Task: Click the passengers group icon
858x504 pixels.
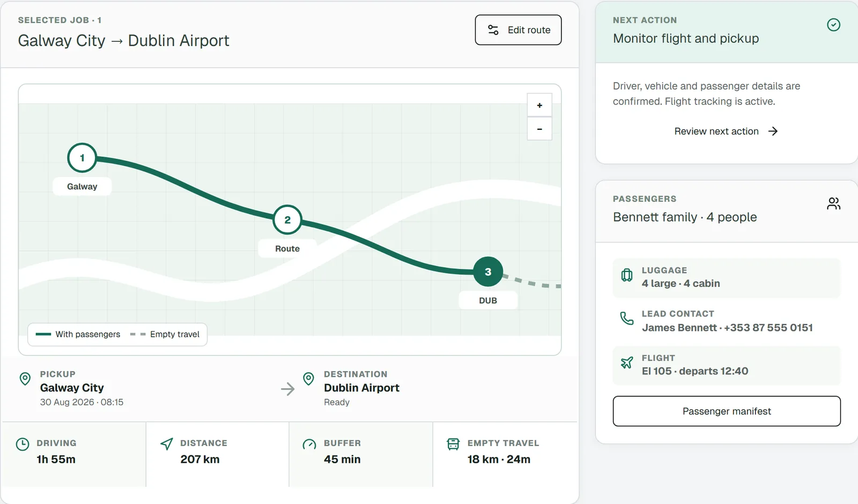Action: click(x=833, y=203)
